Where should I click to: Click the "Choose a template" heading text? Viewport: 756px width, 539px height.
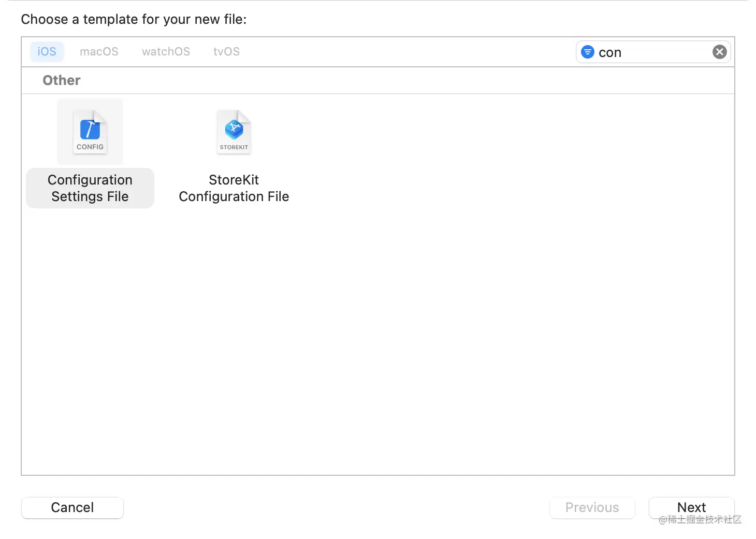[x=134, y=20]
